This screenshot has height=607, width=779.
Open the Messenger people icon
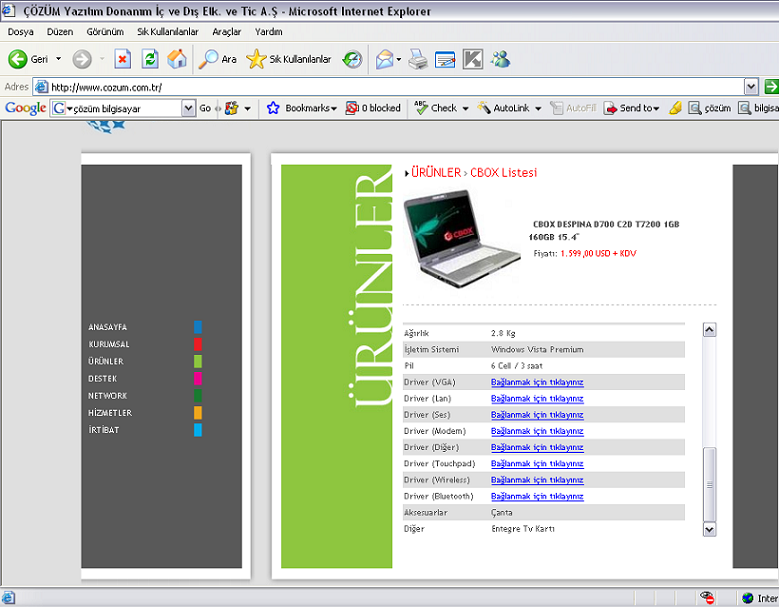pos(500,59)
